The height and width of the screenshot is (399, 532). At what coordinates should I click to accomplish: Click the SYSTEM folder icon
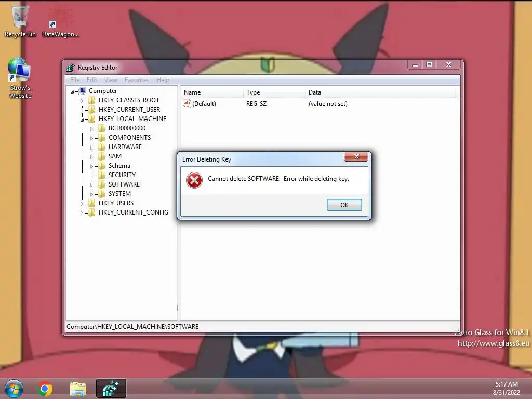tap(101, 193)
